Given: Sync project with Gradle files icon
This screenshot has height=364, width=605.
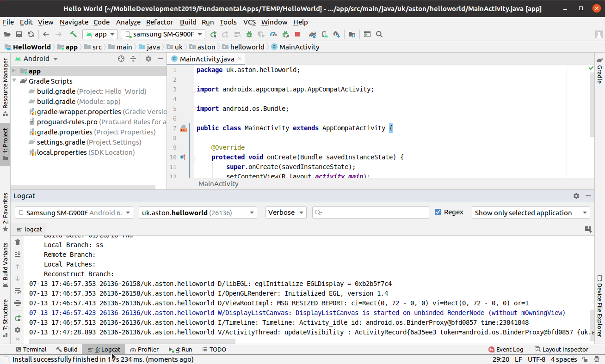Looking at the screenshot, I should (x=313, y=34).
